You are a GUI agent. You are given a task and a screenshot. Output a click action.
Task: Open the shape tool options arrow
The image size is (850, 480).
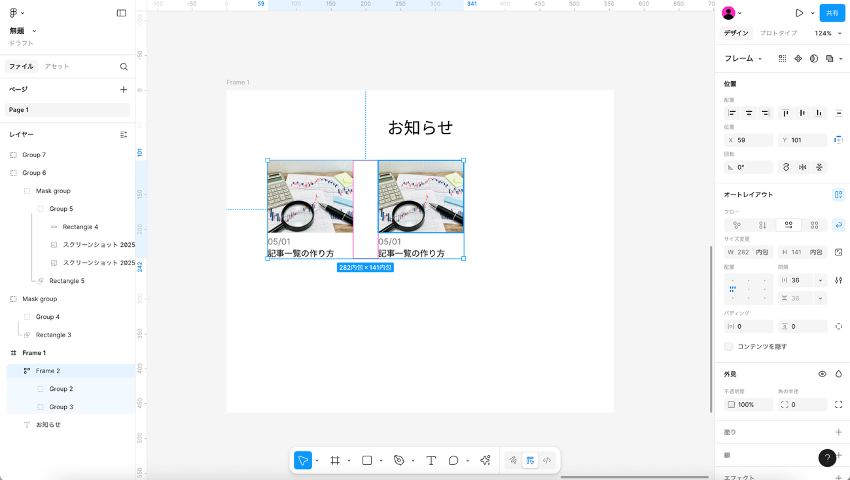coord(381,460)
